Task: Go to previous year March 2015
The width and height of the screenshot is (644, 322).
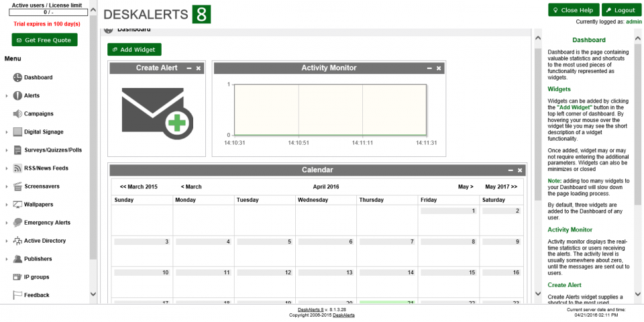Action: click(138, 186)
